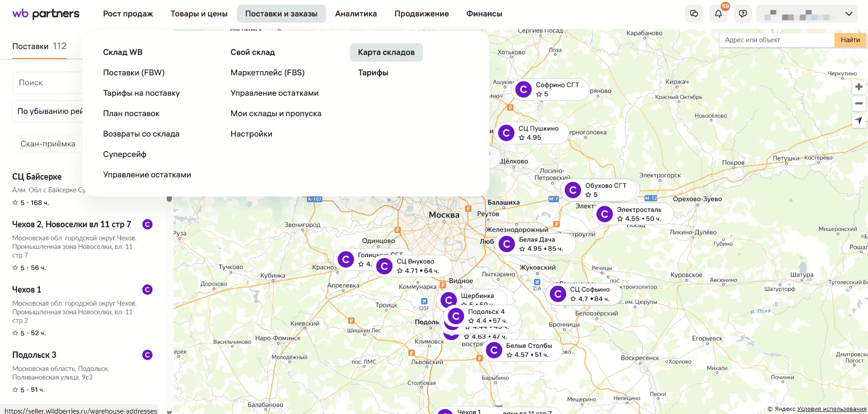Image resolution: width=868 pixels, height=414 pixels.
Task: Zoom in on the map
Action: [x=858, y=87]
